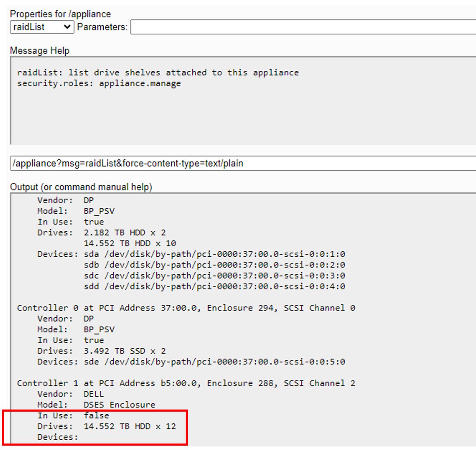The image size is (476, 450).
Task: Click the 2.182 TB HDD x 2 drives line
Action: pyautogui.click(x=125, y=232)
